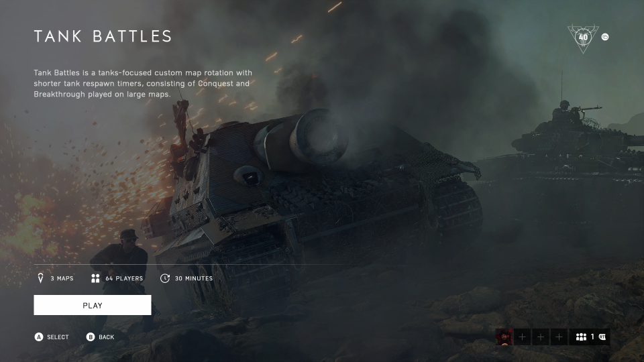Select the player avatar in squad bar

504,337
